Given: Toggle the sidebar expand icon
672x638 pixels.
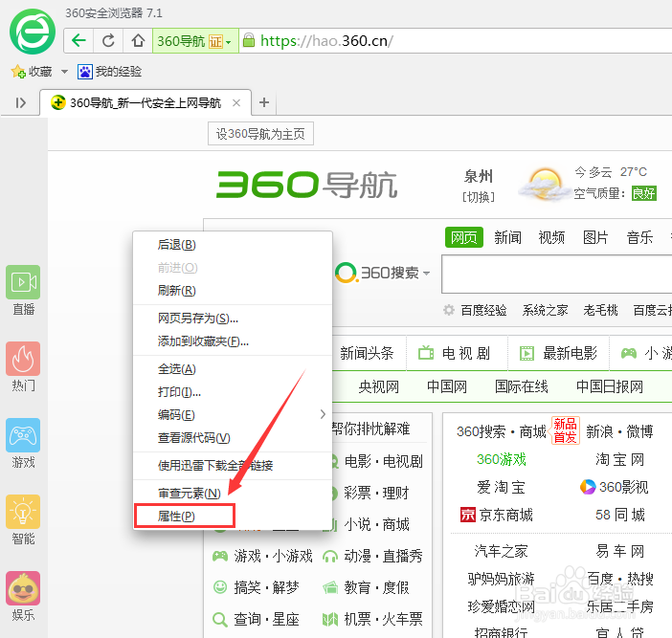Looking at the screenshot, I should 20,102.
